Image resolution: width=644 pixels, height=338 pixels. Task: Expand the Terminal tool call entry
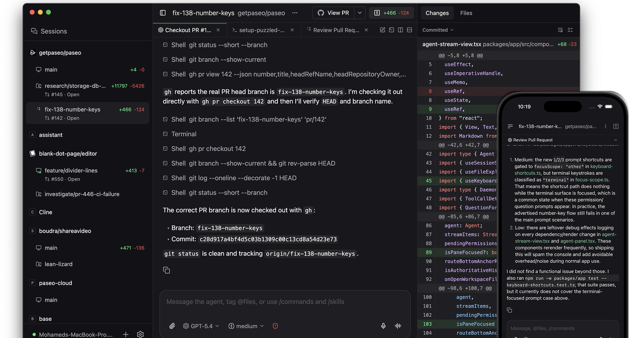point(180,134)
